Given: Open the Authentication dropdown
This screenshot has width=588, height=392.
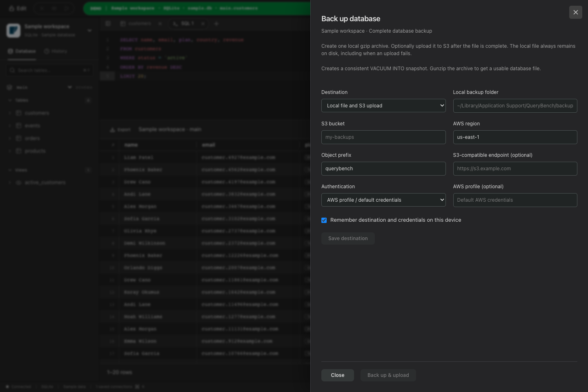Looking at the screenshot, I should coord(383,200).
